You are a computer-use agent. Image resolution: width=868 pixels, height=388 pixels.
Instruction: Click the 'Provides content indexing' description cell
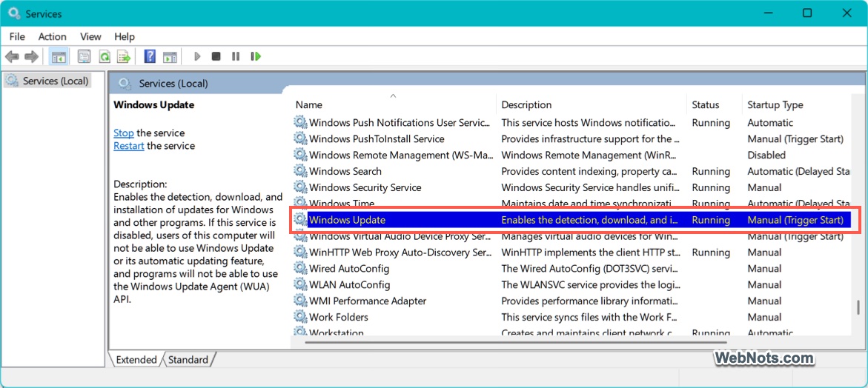click(589, 171)
